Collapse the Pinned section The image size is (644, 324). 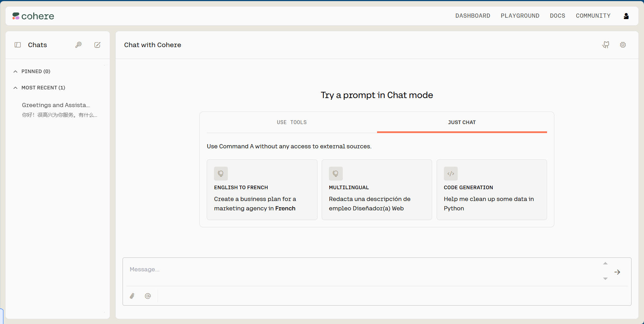(x=16, y=71)
